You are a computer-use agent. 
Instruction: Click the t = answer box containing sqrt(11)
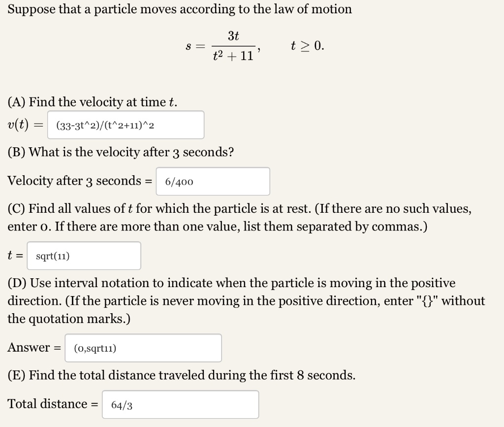[x=84, y=256]
